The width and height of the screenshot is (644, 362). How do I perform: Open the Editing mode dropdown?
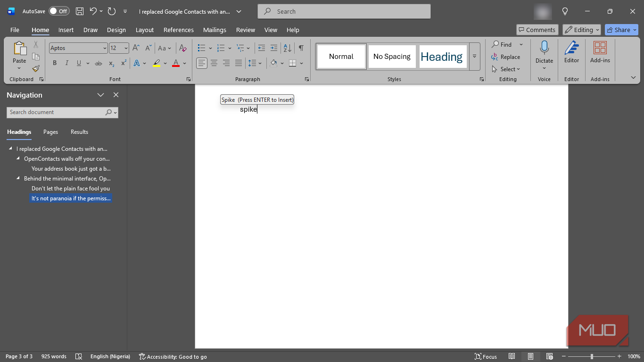pos(582,30)
